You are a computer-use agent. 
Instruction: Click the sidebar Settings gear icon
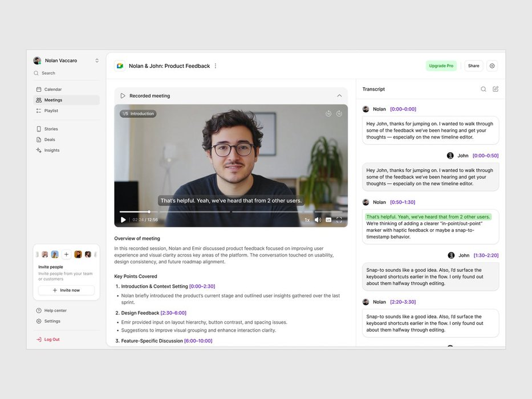pyautogui.click(x=39, y=321)
